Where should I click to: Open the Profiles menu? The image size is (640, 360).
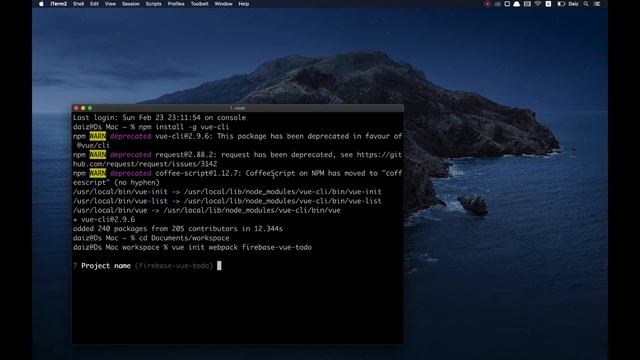[x=176, y=4]
